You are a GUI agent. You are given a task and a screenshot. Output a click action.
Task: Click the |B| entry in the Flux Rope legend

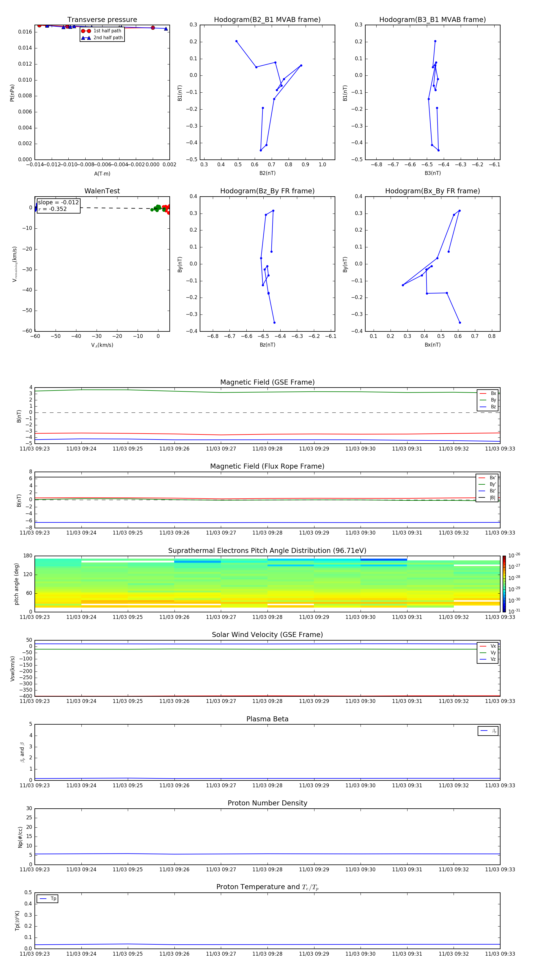pos(487,498)
